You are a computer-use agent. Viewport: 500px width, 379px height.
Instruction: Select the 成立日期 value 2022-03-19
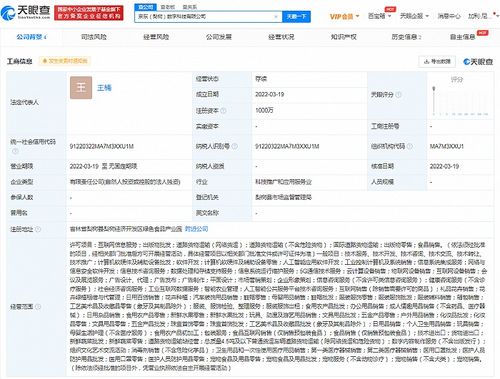(x=270, y=95)
